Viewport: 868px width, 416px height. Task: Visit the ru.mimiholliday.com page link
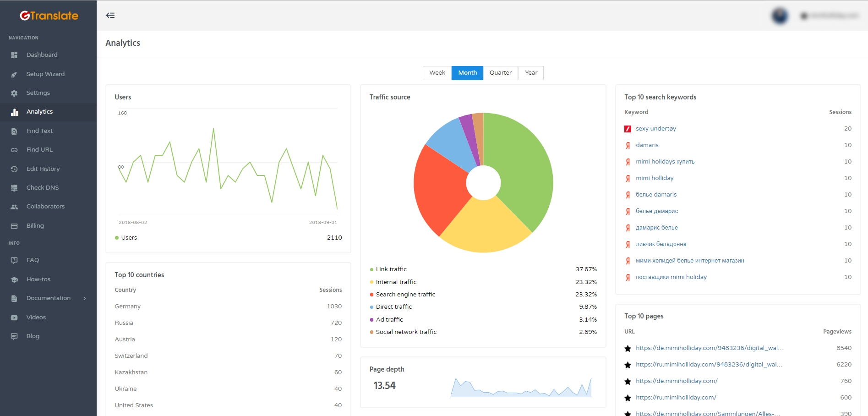point(677,397)
